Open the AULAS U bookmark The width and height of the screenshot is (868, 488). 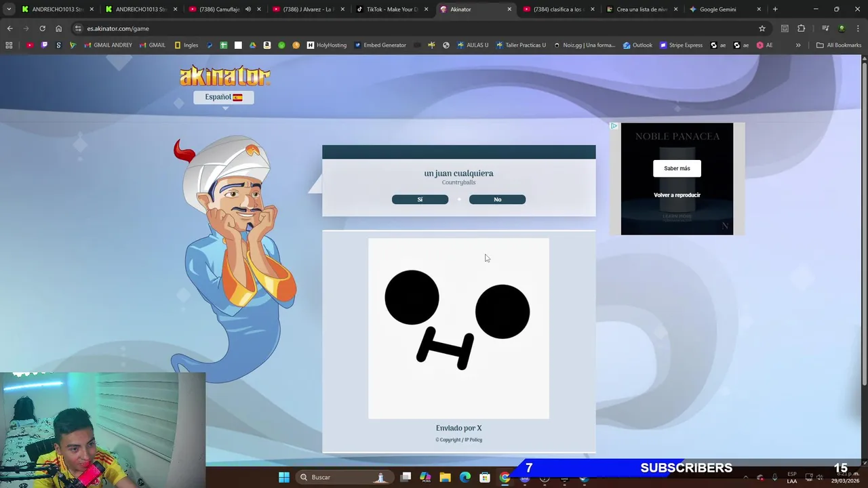(x=473, y=45)
